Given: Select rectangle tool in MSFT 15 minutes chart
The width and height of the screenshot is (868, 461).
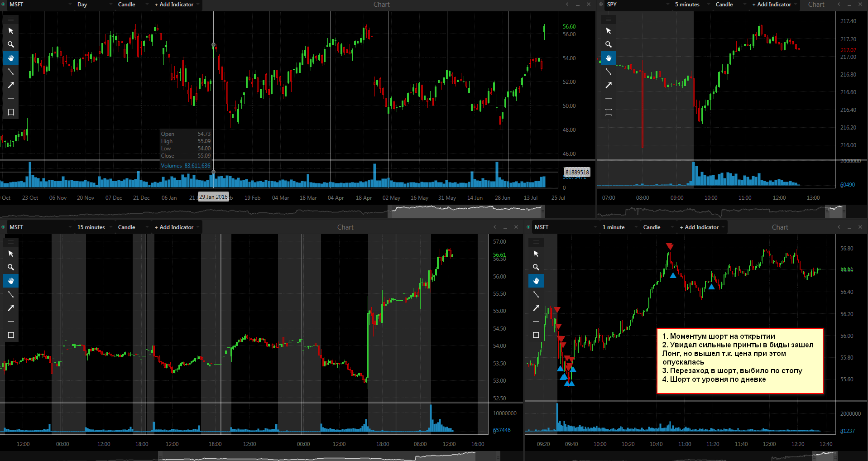Looking at the screenshot, I should pyautogui.click(x=11, y=335).
